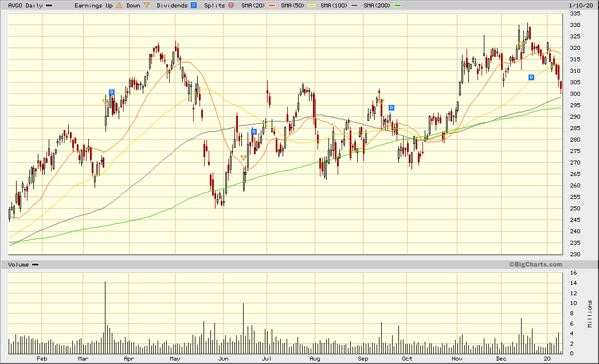
Task: Click the red Splits S legend icon
Action: (230, 5)
